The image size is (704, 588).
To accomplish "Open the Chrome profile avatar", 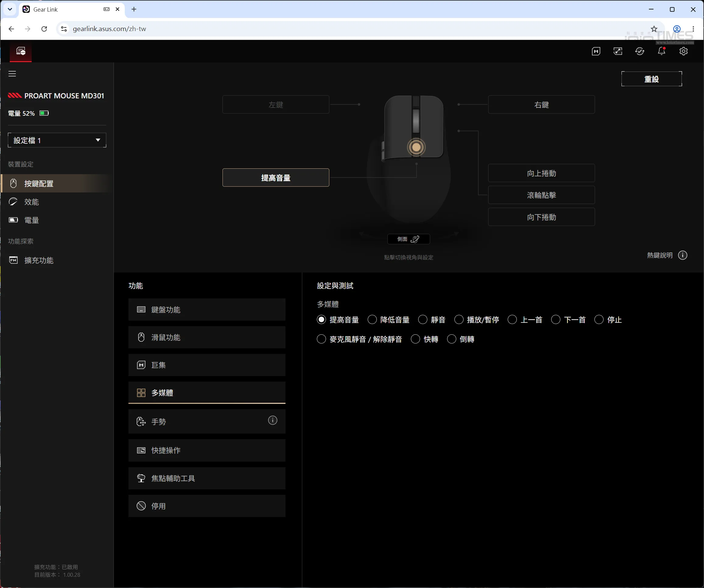I will click(677, 29).
